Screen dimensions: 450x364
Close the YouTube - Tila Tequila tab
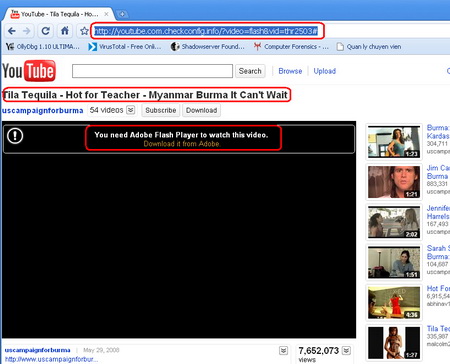click(106, 14)
